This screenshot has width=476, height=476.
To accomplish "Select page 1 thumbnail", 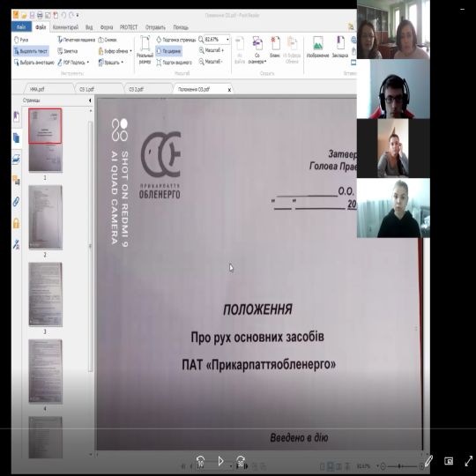I will (x=45, y=140).
